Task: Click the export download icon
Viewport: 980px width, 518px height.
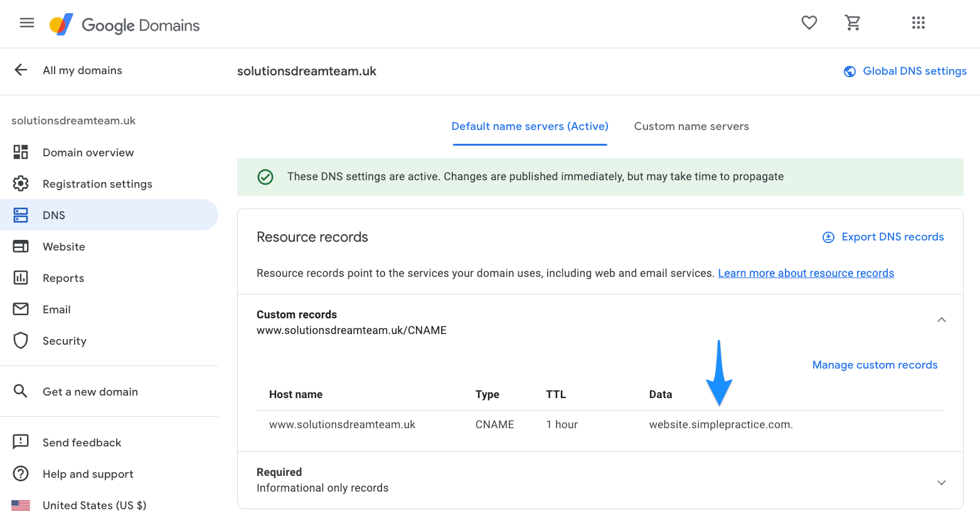Action: (828, 237)
